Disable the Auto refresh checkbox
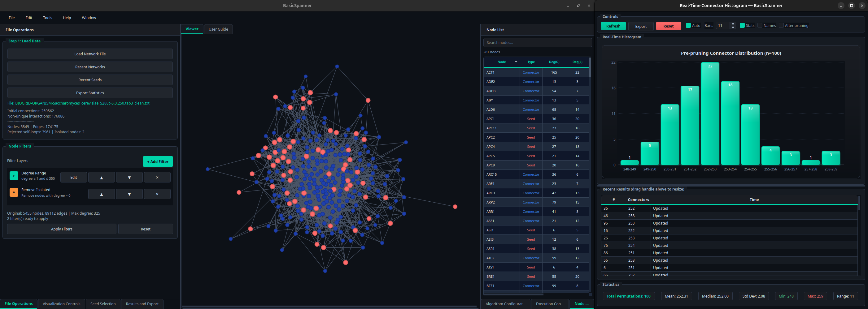868x309 pixels. click(688, 26)
